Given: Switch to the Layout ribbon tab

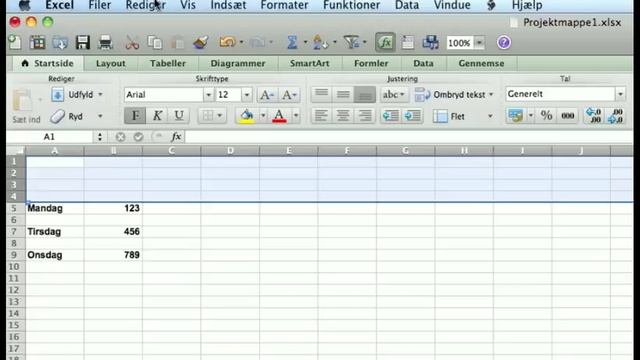Looking at the screenshot, I should pyautogui.click(x=111, y=64).
